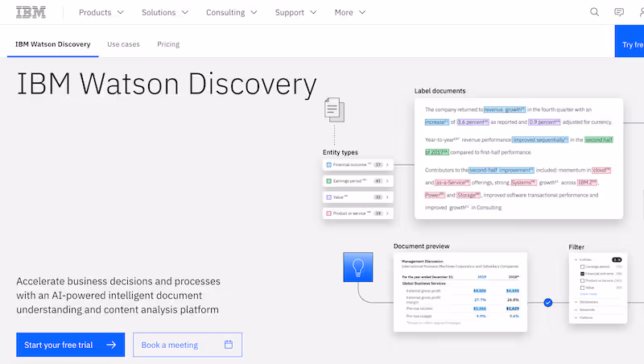The width and height of the screenshot is (644, 364).
Task: Click the green Earnings period color square
Action: [328, 180]
